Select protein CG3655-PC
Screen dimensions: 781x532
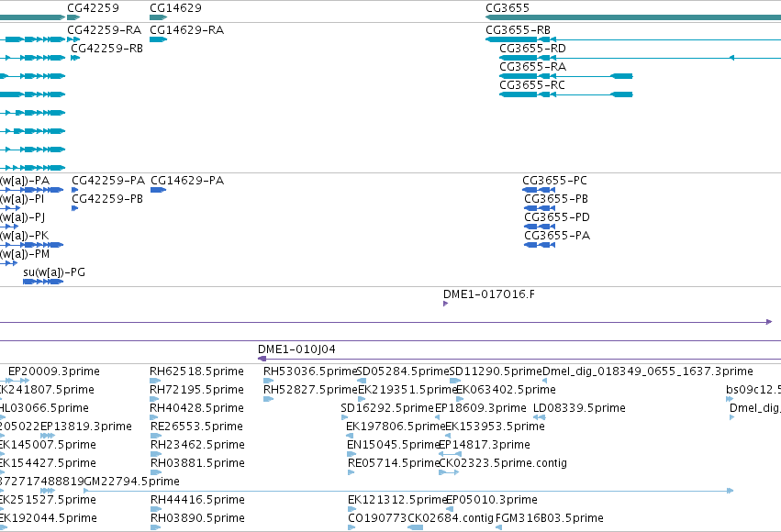tap(554, 180)
